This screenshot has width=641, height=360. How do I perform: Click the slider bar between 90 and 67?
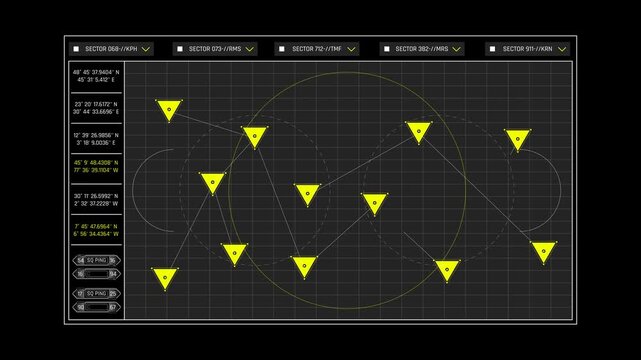[96, 307]
